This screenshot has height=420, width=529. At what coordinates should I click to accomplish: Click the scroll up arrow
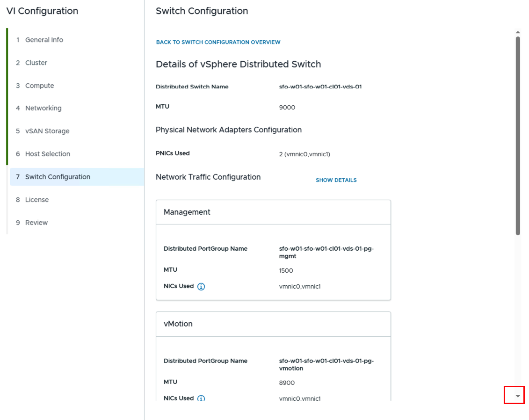coord(517,32)
